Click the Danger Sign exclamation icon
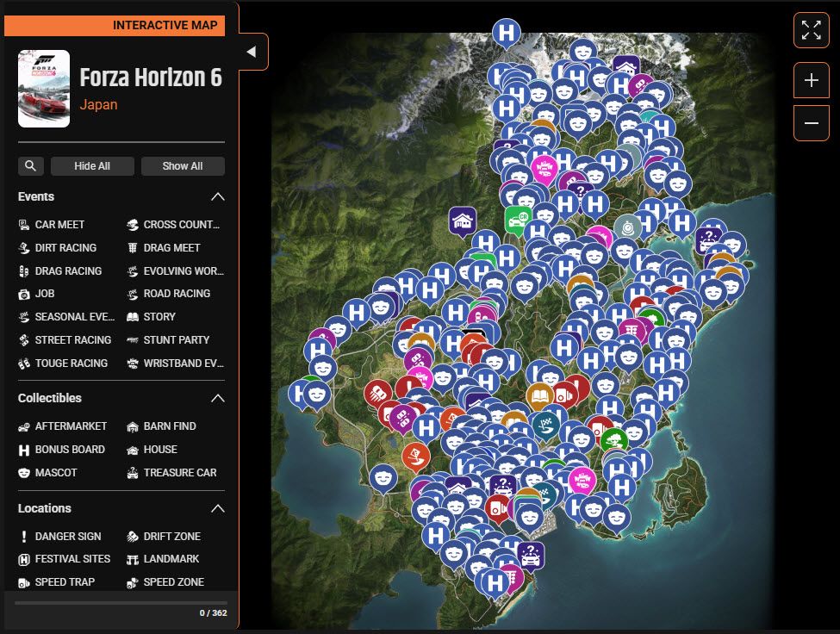The width and height of the screenshot is (840, 634). (23, 537)
